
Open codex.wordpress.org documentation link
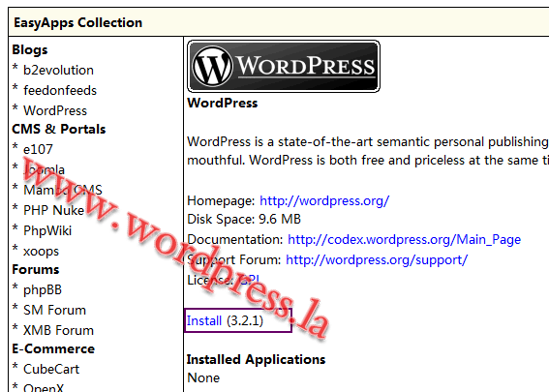(x=404, y=239)
